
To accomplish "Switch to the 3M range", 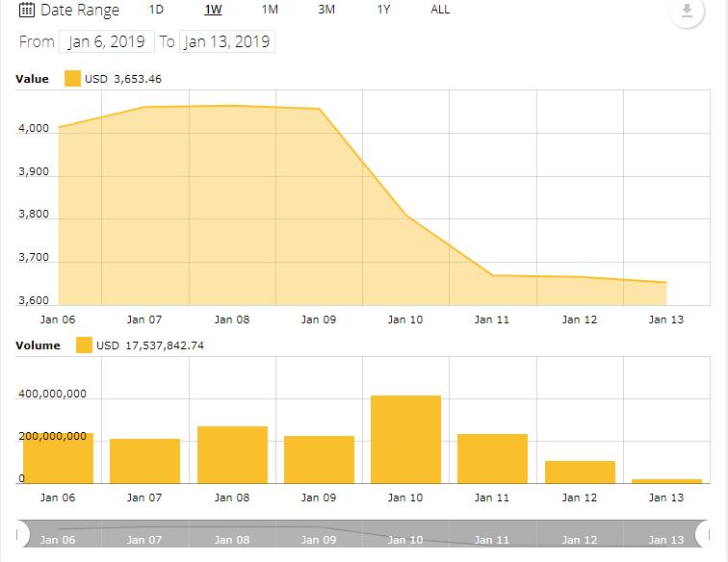I will [326, 10].
